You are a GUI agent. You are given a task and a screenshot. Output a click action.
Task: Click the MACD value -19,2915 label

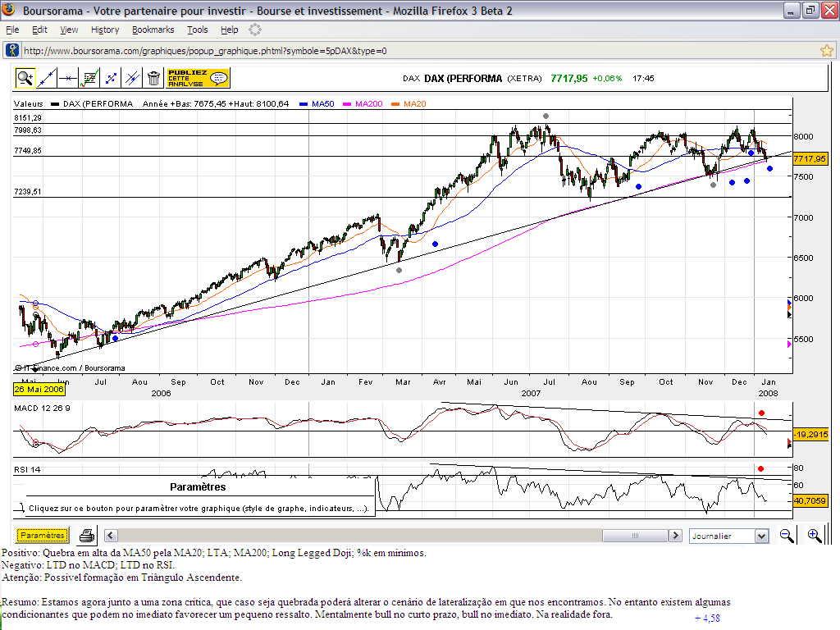(810, 435)
